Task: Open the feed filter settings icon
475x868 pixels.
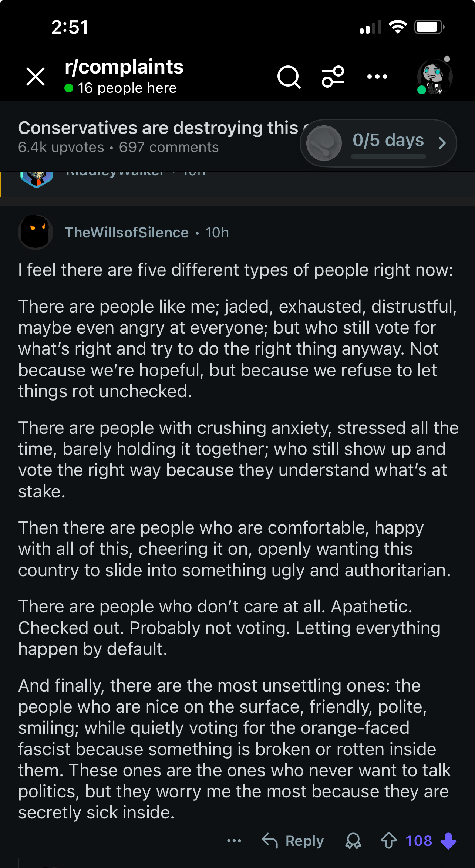Action: click(333, 77)
